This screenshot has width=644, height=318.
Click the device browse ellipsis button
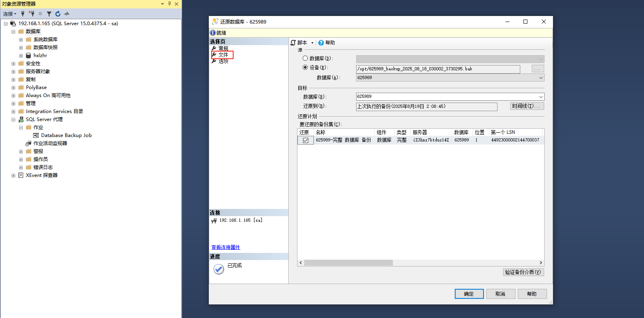click(537, 69)
